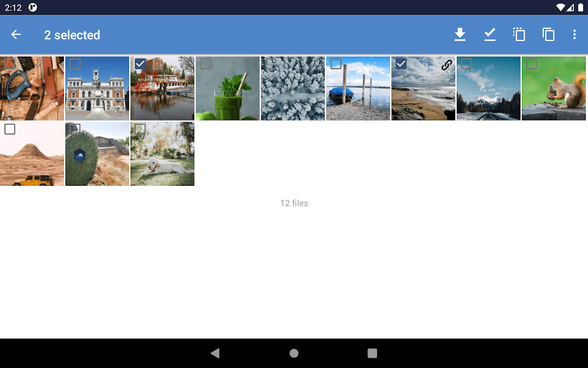588x368 pixels.
Task: Tap the Android home circle button
Action: pyautogui.click(x=294, y=353)
